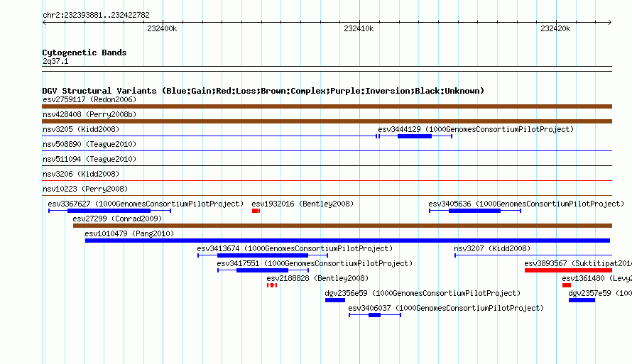This screenshot has width=632, height=364.
Task: Click the Cytogenetic Bands track title
Action: (85, 53)
